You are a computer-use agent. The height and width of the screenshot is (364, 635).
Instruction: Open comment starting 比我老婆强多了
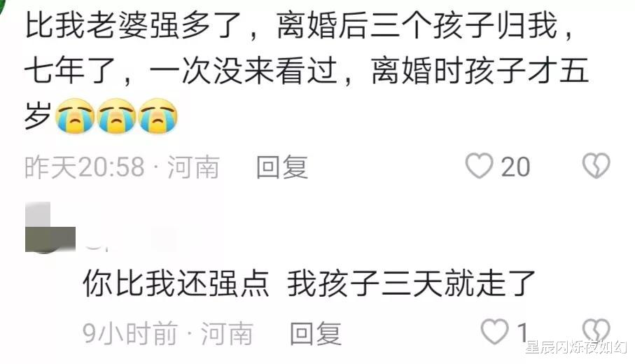tap(307, 71)
